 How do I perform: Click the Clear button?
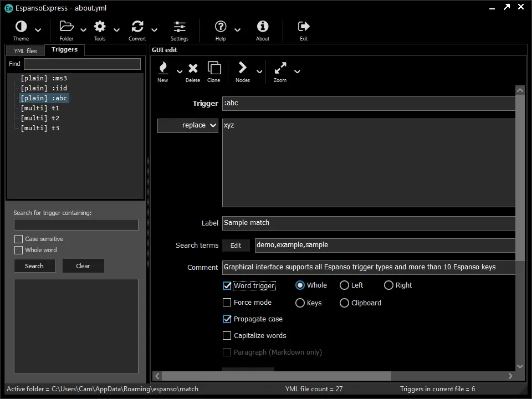pos(83,266)
